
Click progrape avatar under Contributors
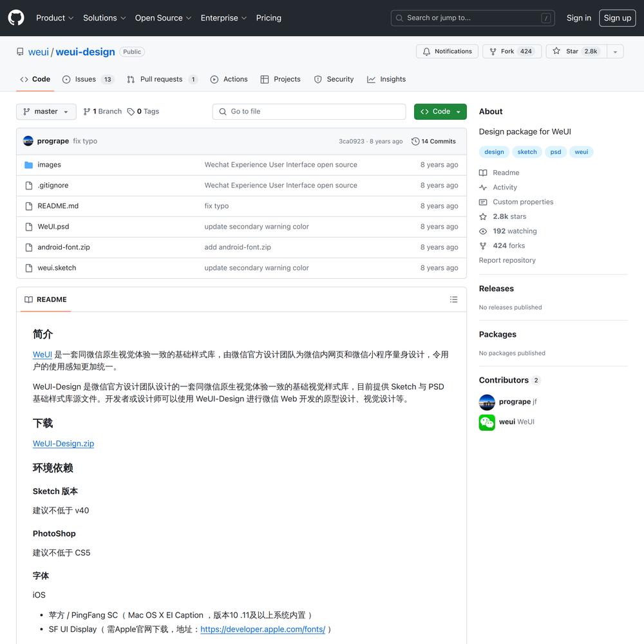(x=487, y=402)
